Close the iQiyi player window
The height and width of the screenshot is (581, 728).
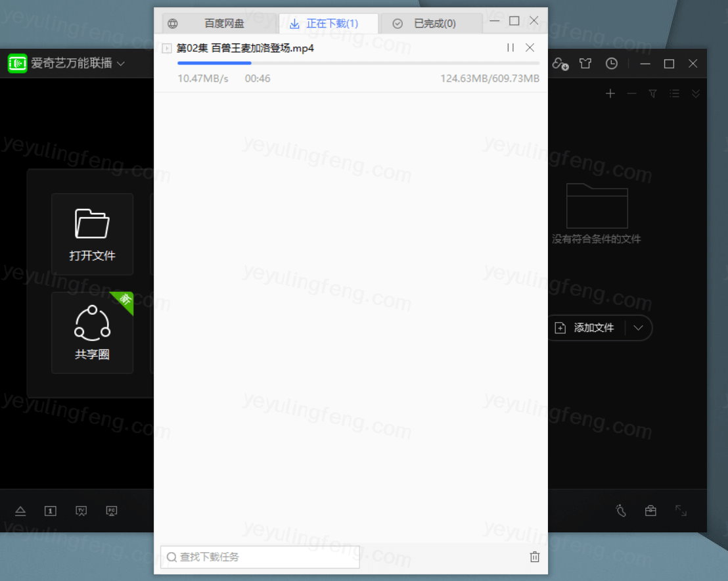pyautogui.click(x=693, y=64)
